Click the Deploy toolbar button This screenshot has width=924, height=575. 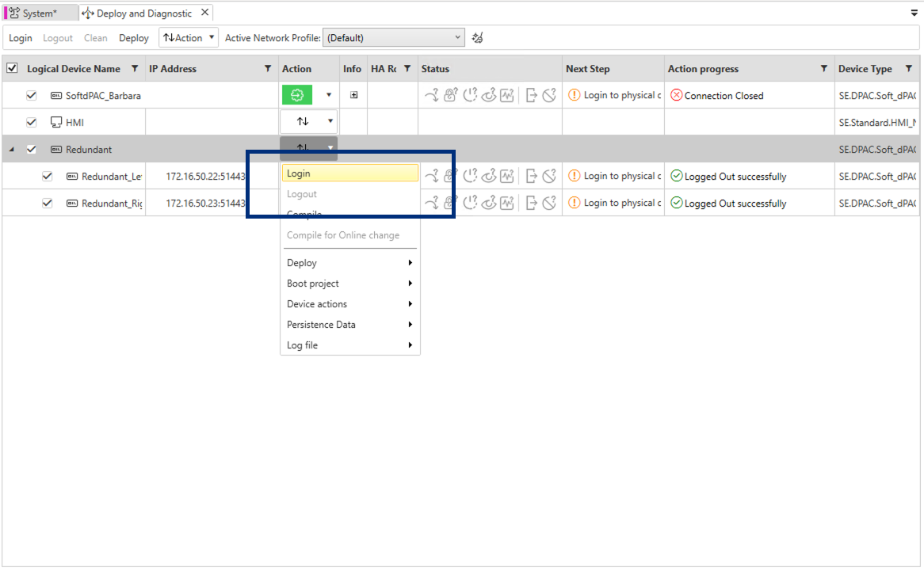pyautogui.click(x=134, y=38)
